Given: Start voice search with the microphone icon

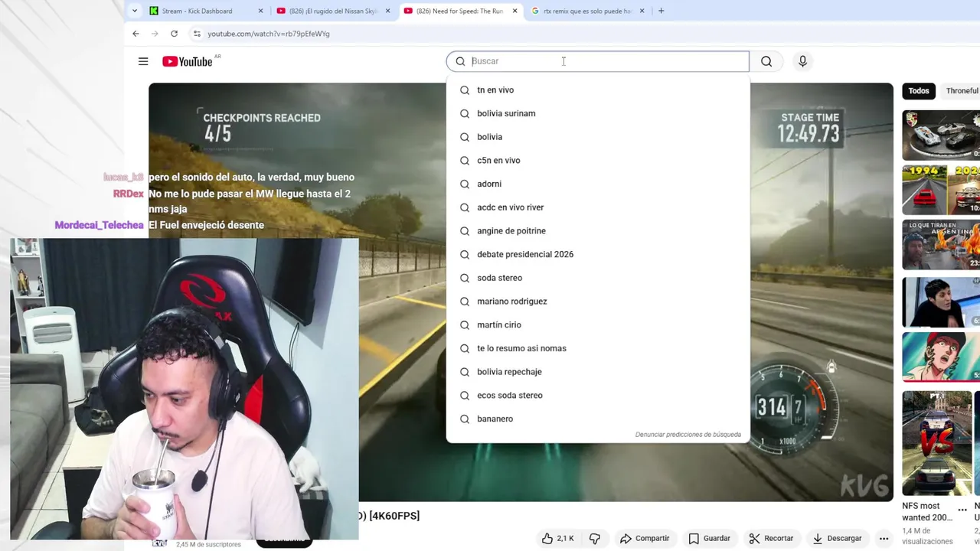Looking at the screenshot, I should [802, 61].
